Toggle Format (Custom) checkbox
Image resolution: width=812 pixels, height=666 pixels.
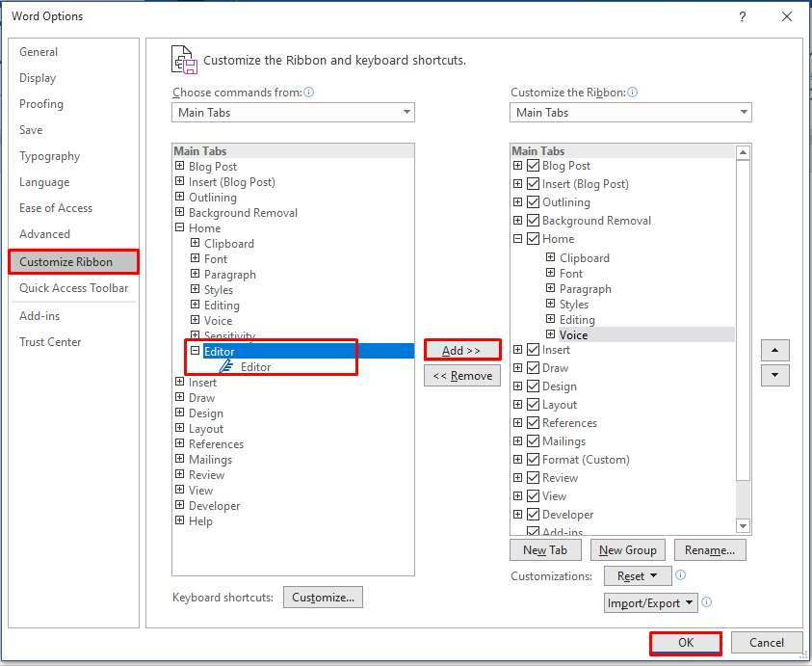pyautogui.click(x=533, y=460)
